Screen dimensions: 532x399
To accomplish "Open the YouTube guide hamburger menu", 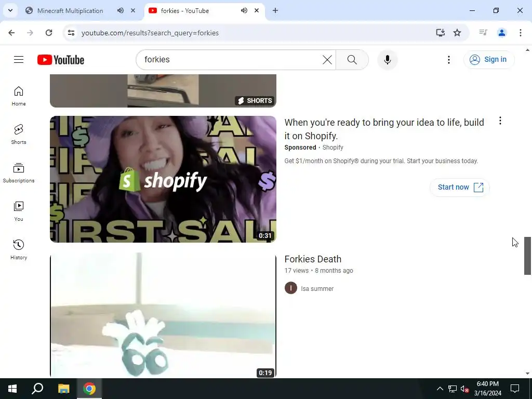I will [19, 60].
